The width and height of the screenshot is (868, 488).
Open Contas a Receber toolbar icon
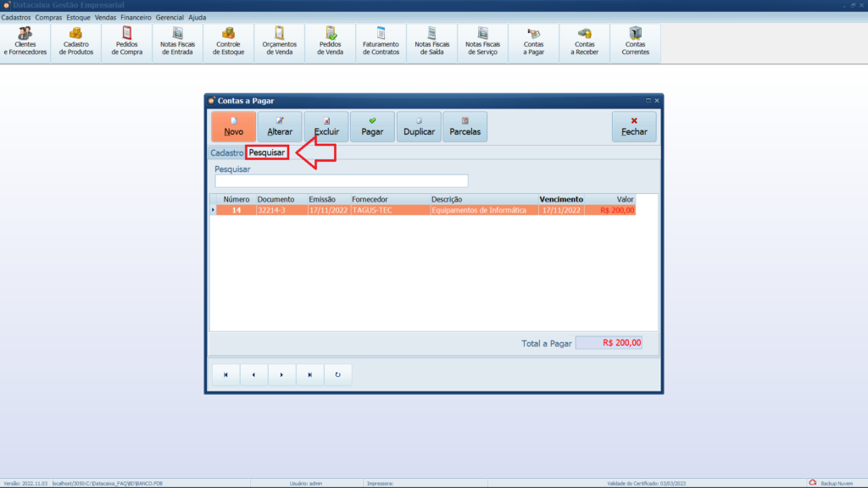tap(584, 42)
